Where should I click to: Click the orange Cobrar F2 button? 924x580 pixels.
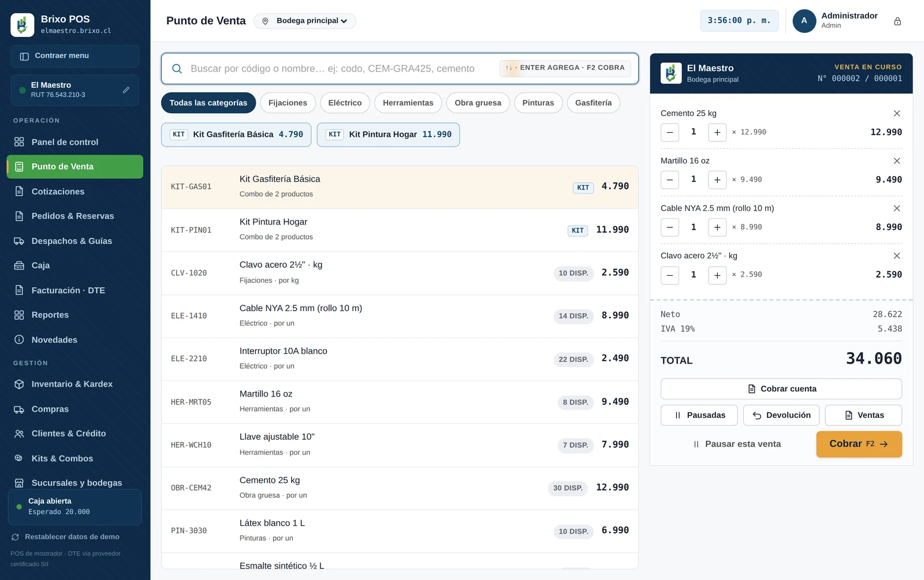coord(859,444)
